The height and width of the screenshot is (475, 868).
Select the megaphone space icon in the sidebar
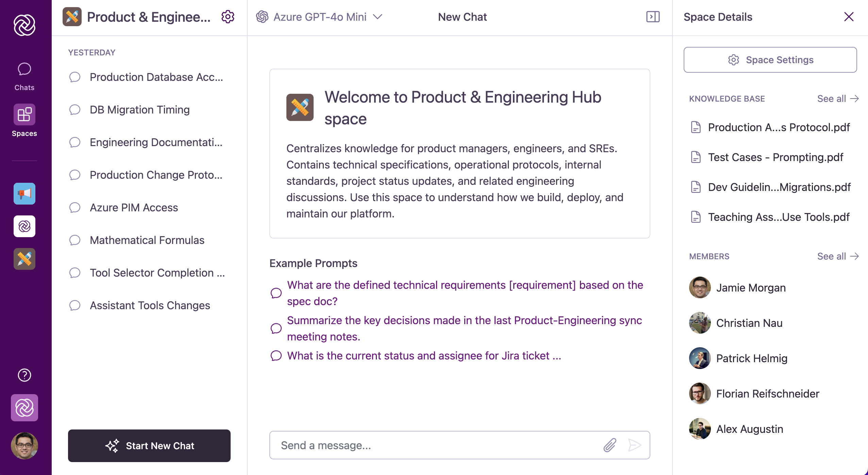point(24,193)
